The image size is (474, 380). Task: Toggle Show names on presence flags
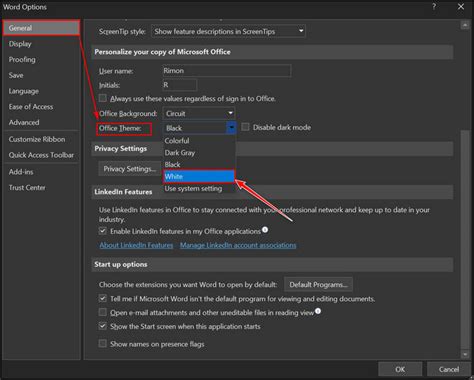coord(103,343)
